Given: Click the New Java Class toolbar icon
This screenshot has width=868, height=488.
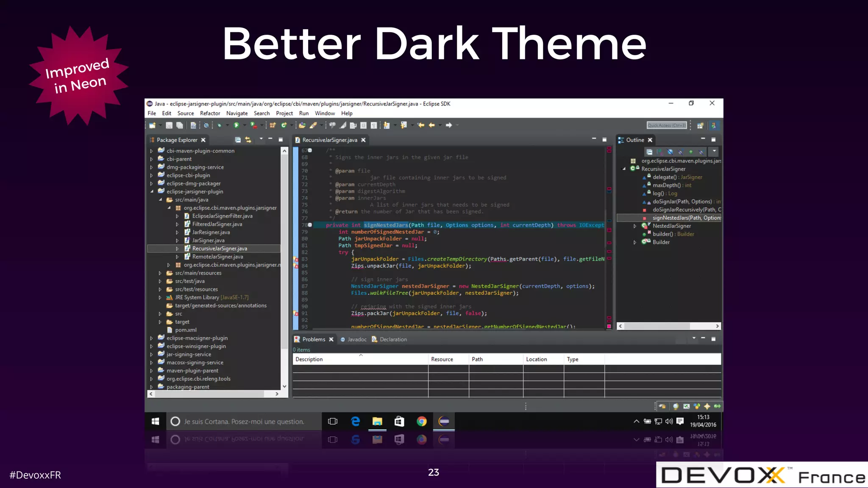Looking at the screenshot, I should click(284, 125).
